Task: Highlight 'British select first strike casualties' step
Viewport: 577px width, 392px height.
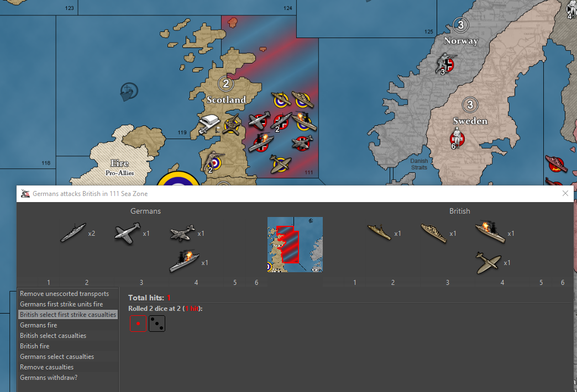Action: pyautogui.click(x=67, y=315)
